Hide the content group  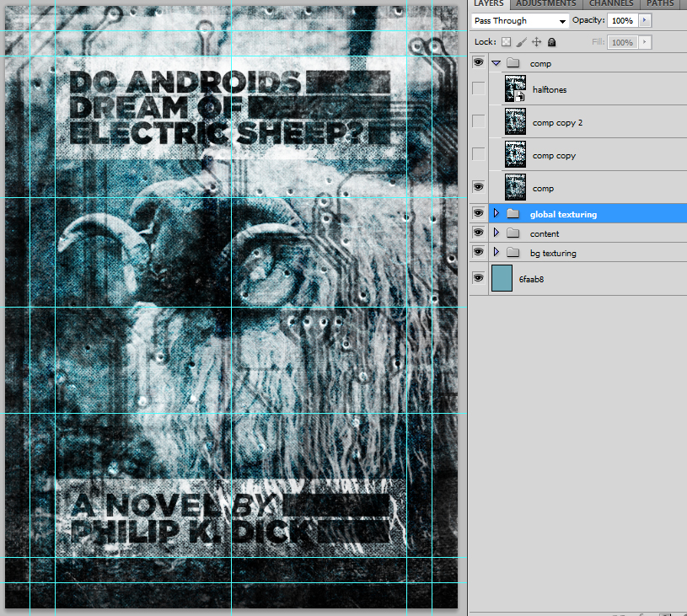[x=479, y=233]
